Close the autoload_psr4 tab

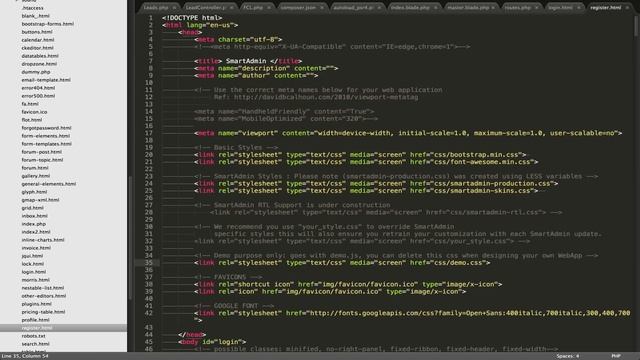[379, 8]
